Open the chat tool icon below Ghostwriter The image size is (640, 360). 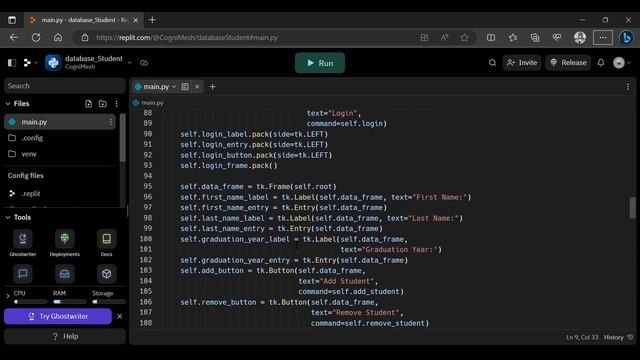(23, 274)
